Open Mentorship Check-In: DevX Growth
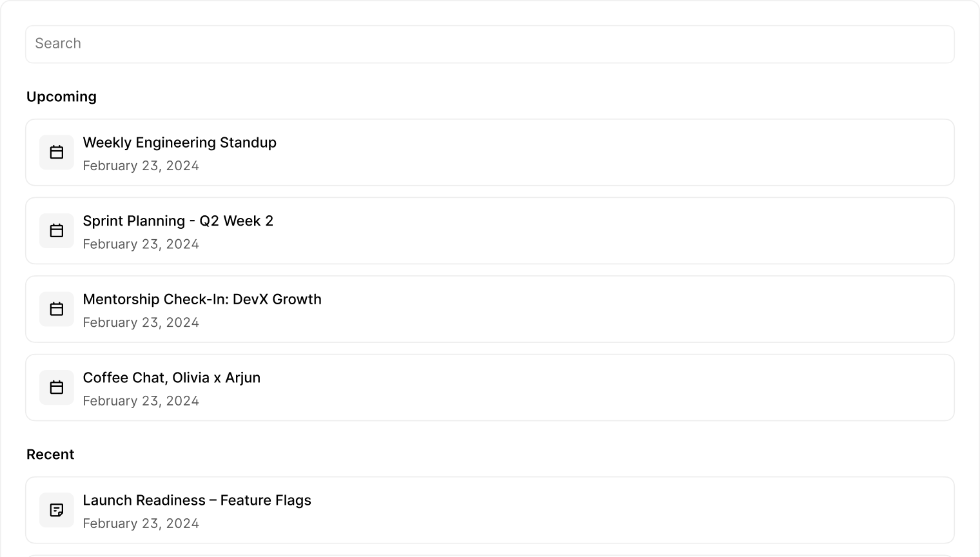The width and height of the screenshot is (980, 557). (x=202, y=299)
